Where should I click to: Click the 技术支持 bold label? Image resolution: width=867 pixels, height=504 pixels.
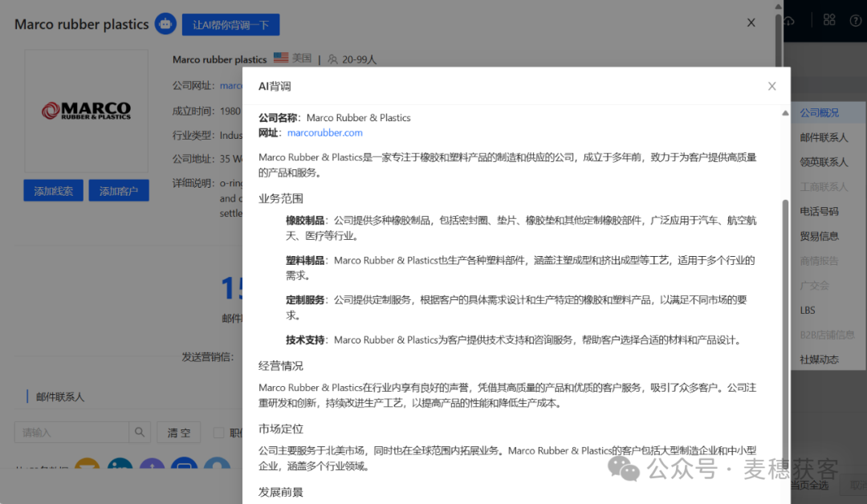pyautogui.click(x=305, y=339)
